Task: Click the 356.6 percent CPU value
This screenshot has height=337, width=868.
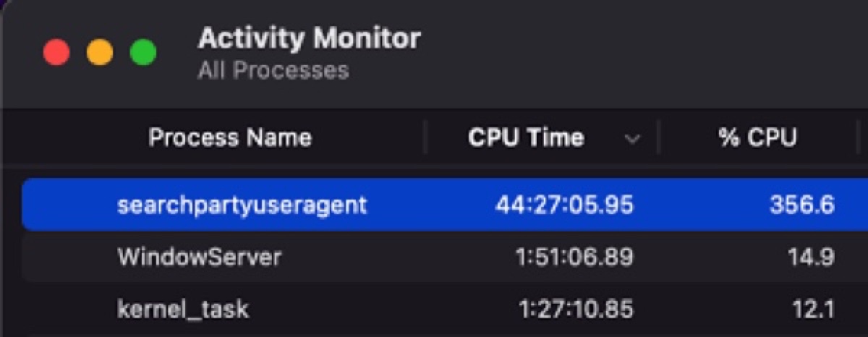Action: click(801, 205)
